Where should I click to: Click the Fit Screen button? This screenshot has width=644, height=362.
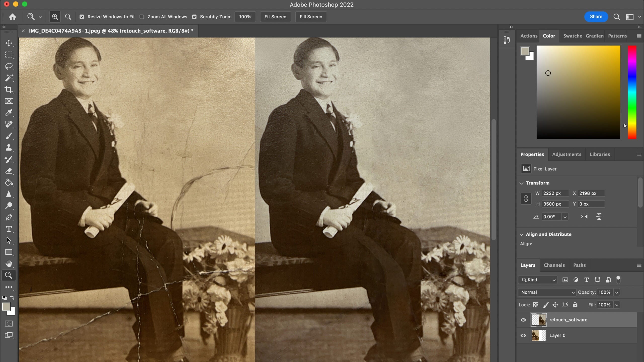coord(275,17)
